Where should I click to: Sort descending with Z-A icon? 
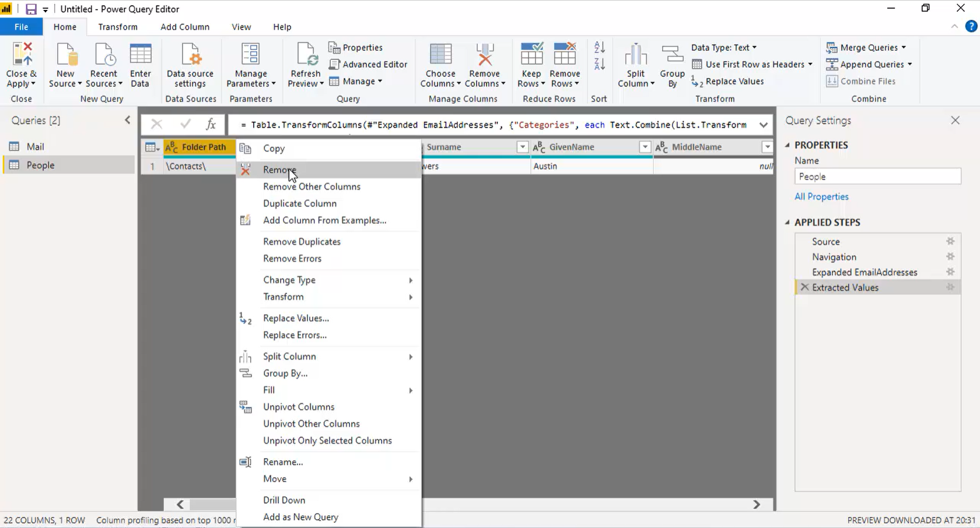[599, 64]
